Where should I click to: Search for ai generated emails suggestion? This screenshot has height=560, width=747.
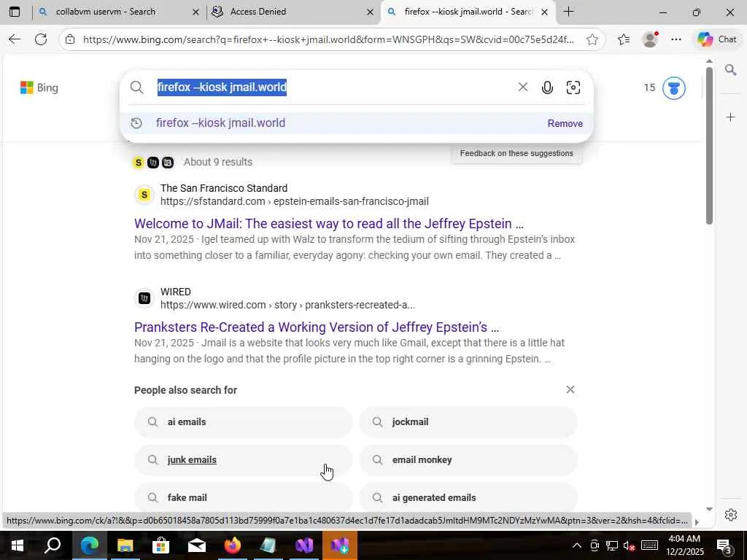click(x=468, y=497)
